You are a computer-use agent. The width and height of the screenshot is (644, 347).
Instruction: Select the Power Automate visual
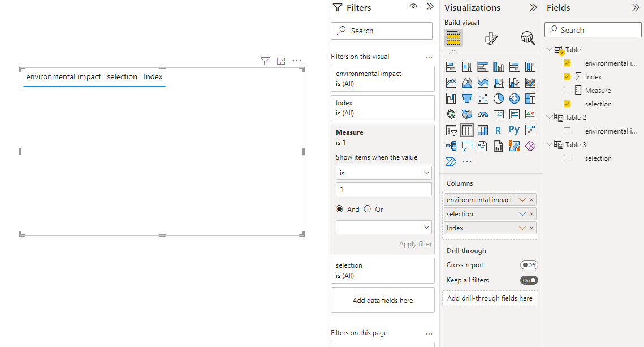[x=451, y=161]
